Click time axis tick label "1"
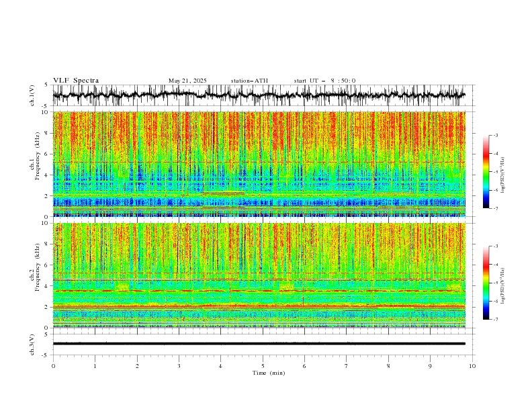The image size is (532, 411). pos(95,366)
